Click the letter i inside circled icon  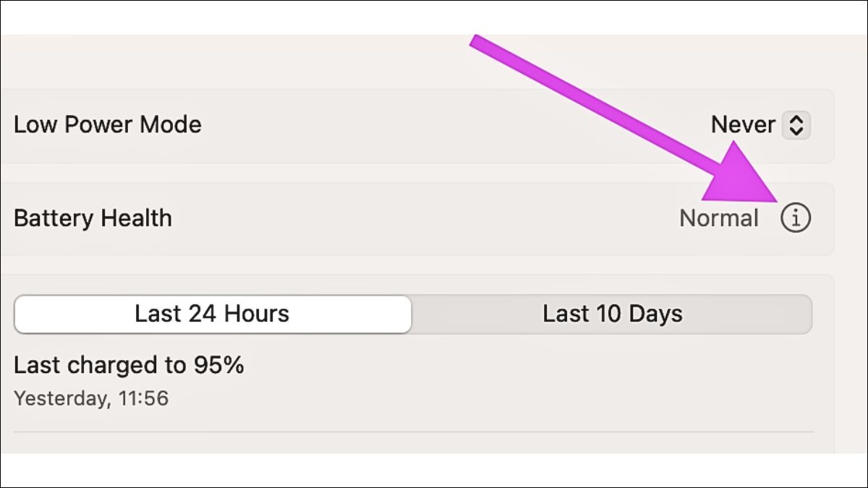point(796,218)
